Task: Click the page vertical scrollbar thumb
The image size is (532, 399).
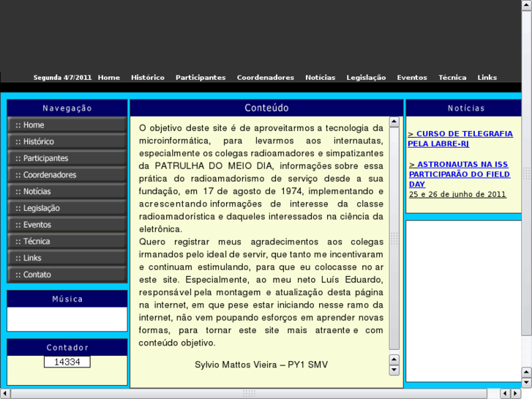Action: tap(526, 174)
